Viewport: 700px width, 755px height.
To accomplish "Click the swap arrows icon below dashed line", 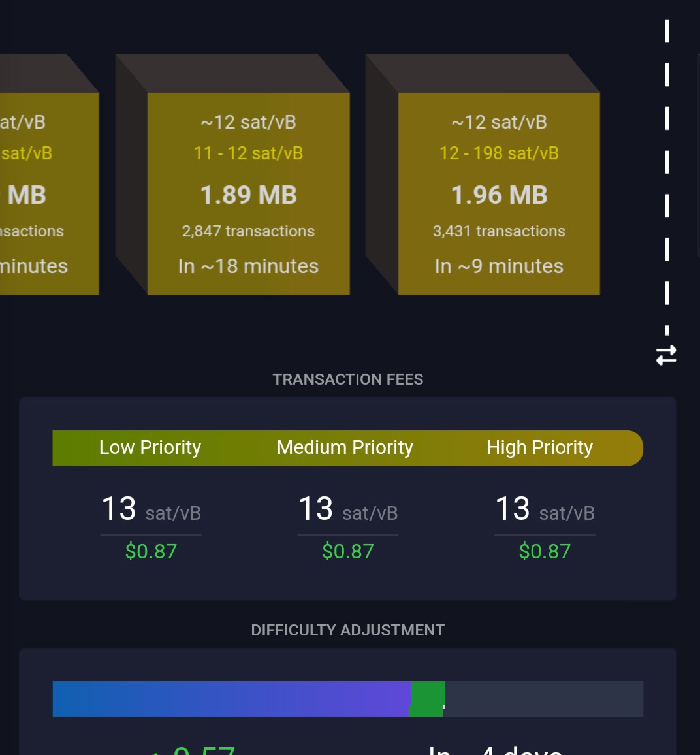I will click(x=666, y=355).
